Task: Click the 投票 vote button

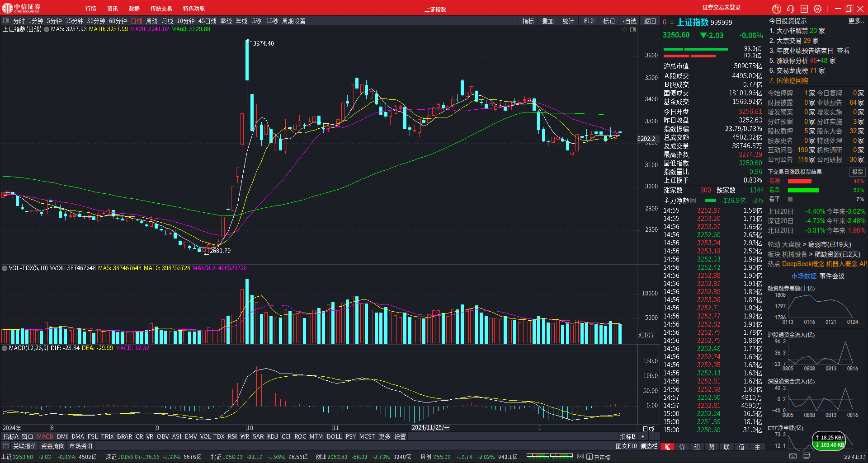Action: pyautogui.click(x=858, y=172)
